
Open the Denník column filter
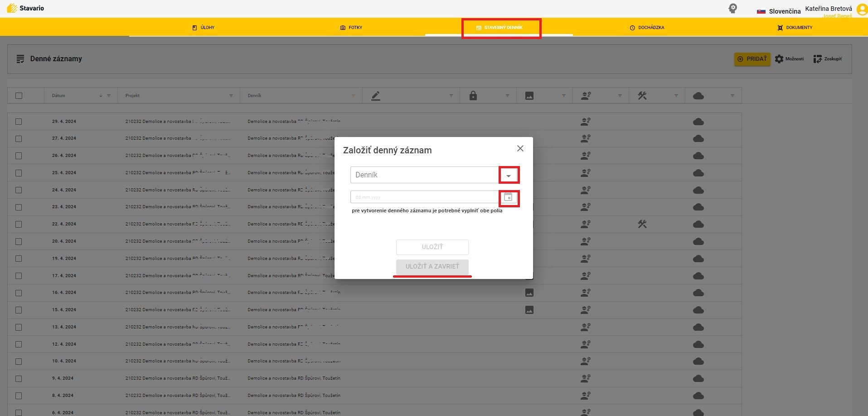(x=353, y=96)
